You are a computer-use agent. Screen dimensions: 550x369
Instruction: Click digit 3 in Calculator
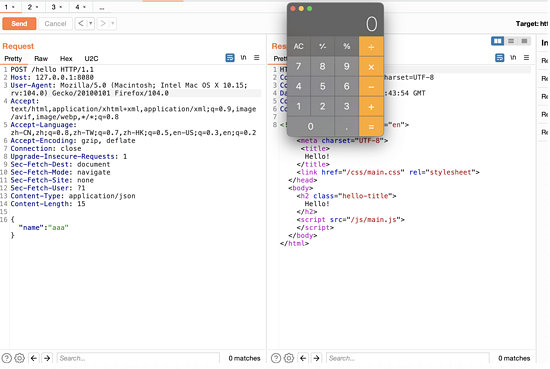347,107
